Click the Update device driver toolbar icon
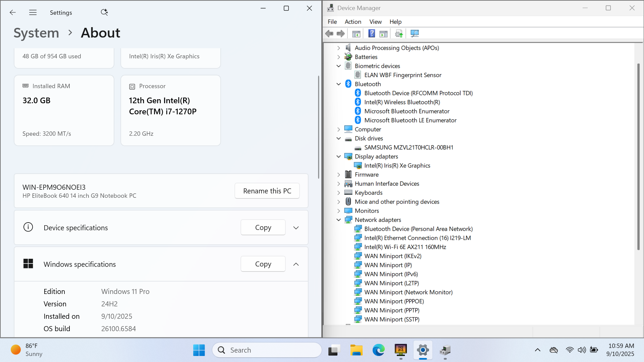 [x=399, y=34]
